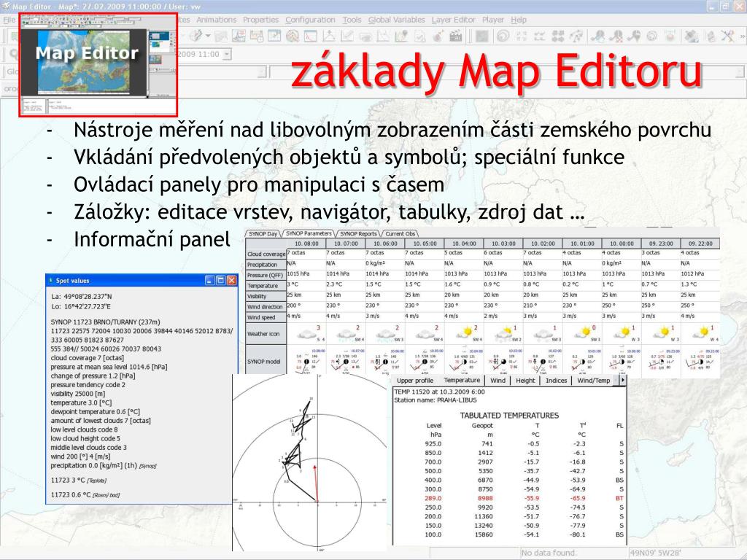
Task: Open the date-time combo box arrow
Action: pos(227,54)
